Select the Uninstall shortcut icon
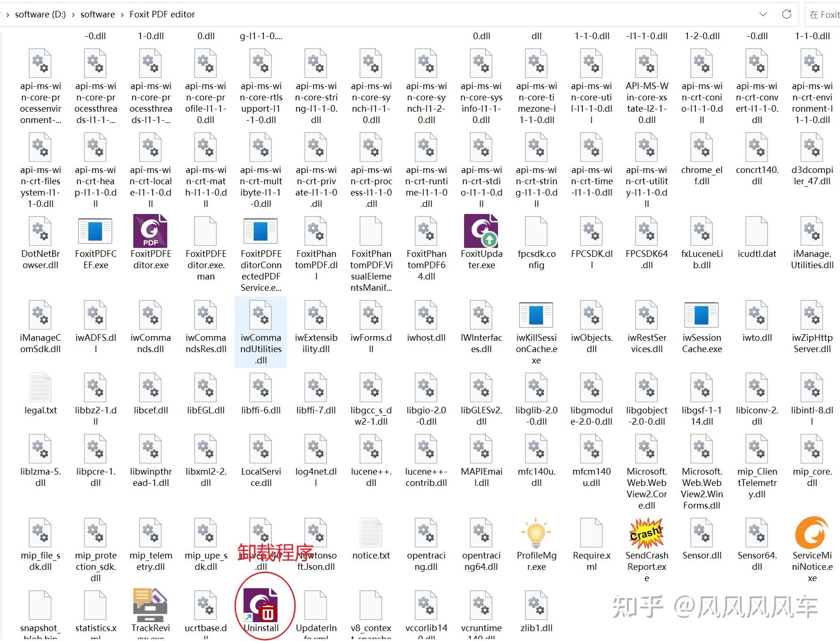This screenshot has width=840, height=641. coord(261,605)
